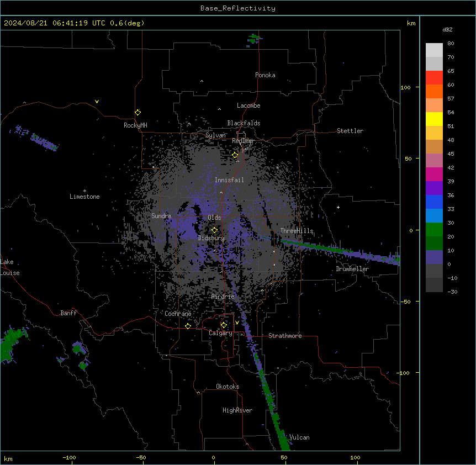
Task: Click the Olds map label
Action: [214, 218]
